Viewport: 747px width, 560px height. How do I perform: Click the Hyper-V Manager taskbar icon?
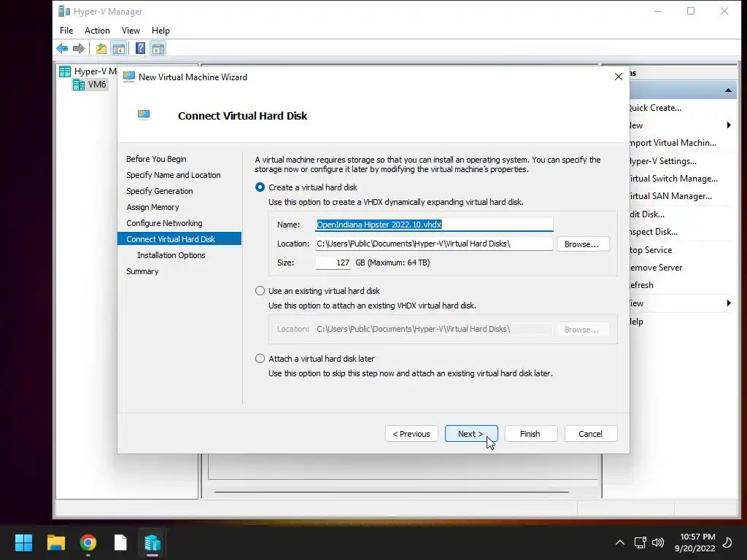pyautogui.click(x=152, y=542)
